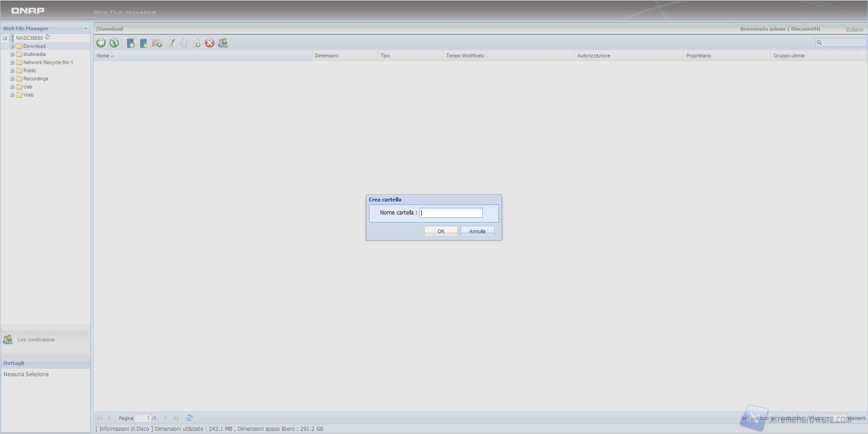The width and height of the screenshot is (868, 434).
Task: Expand the Recordings folder tree node
Action: [x=12, y=79]
